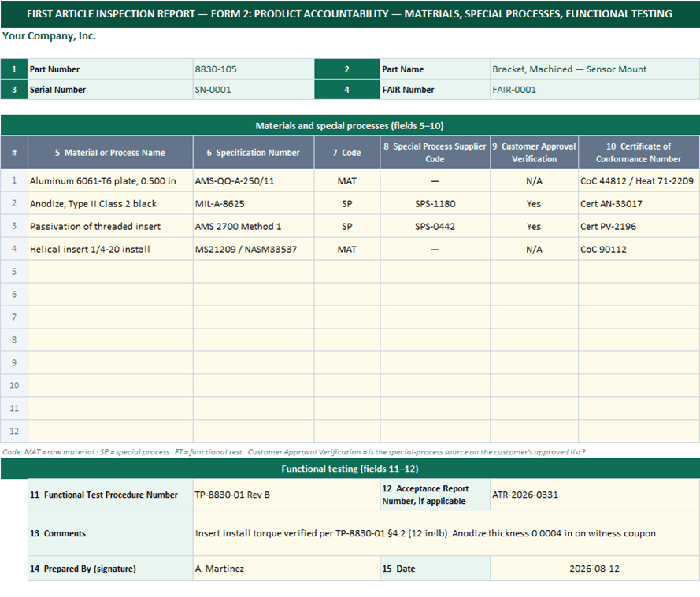Select cell 'MS21209 / NASM33537'
The image size is (700, 597).
point(254,249)
